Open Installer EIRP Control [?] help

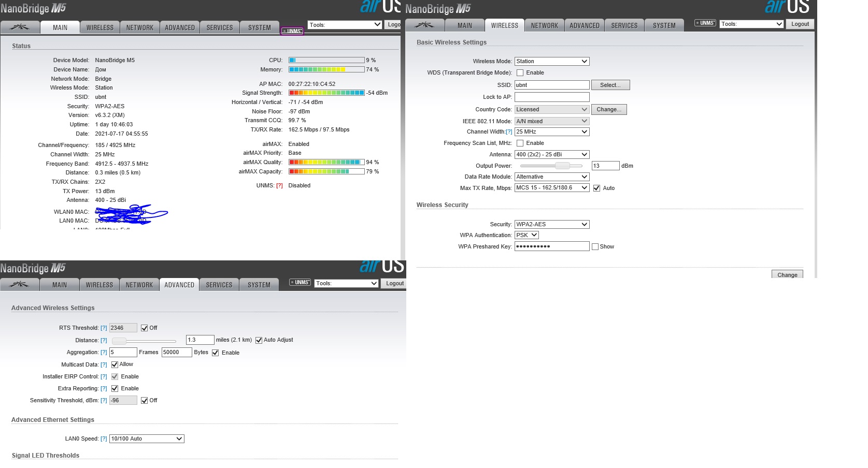(104, 377)
